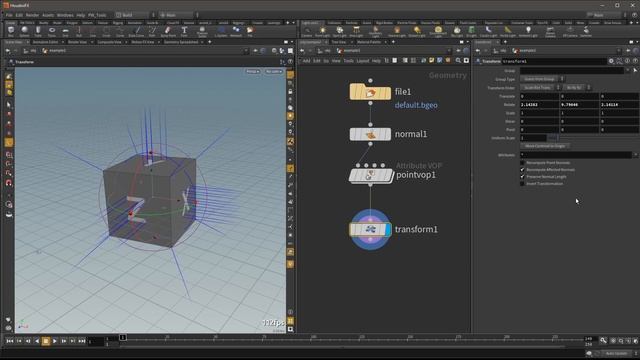640x360 pixels.
Task: Click the Uniform Scale slider
Action: click(x=593, y=138)
